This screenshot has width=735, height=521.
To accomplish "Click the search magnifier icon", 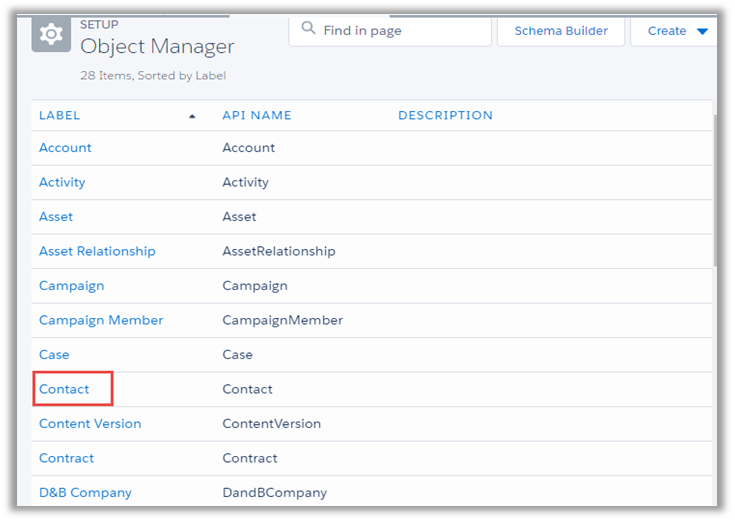I will pos(309,30).
